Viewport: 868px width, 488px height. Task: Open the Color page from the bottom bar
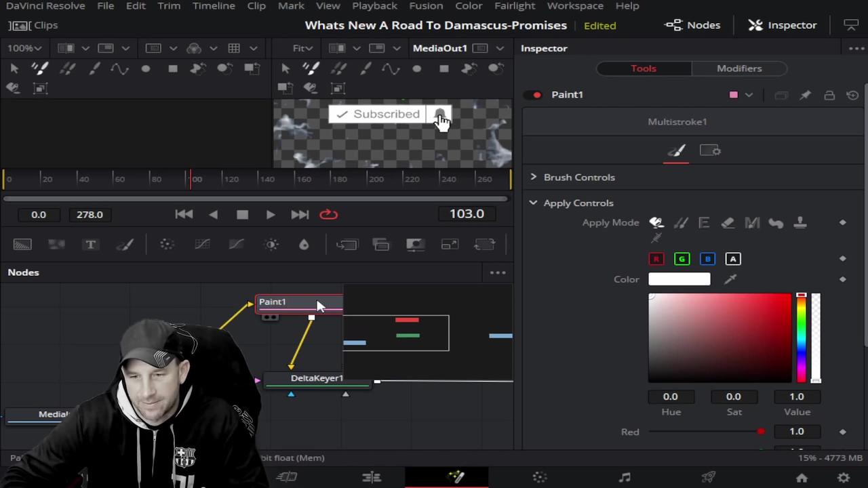pyautogui.click(x=540, y=476)
